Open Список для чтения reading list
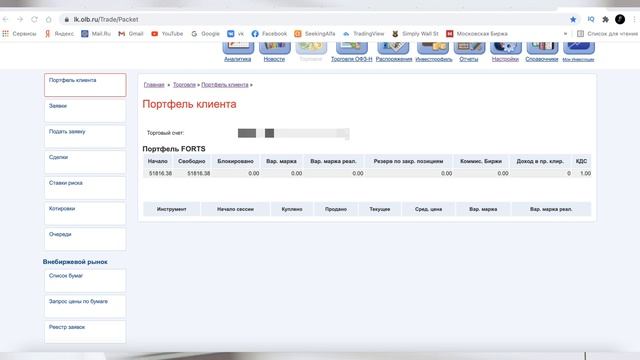 click(x=607, y=34)
